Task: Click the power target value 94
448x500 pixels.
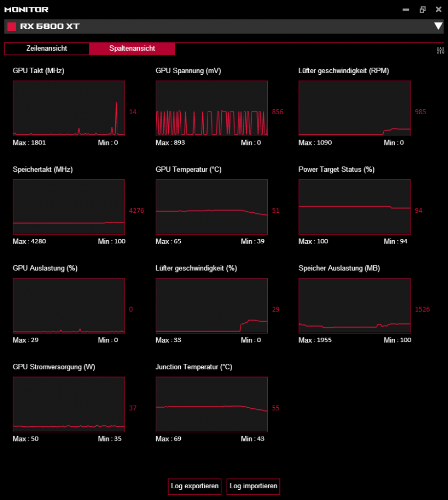Action: click(x=419, y=211)
